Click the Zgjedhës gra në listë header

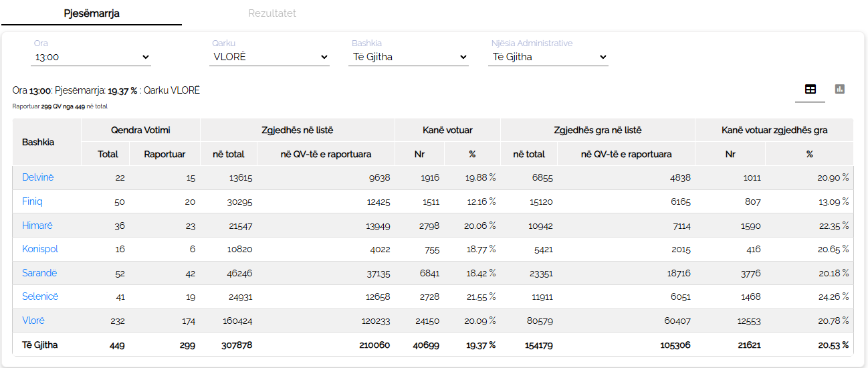598,130
